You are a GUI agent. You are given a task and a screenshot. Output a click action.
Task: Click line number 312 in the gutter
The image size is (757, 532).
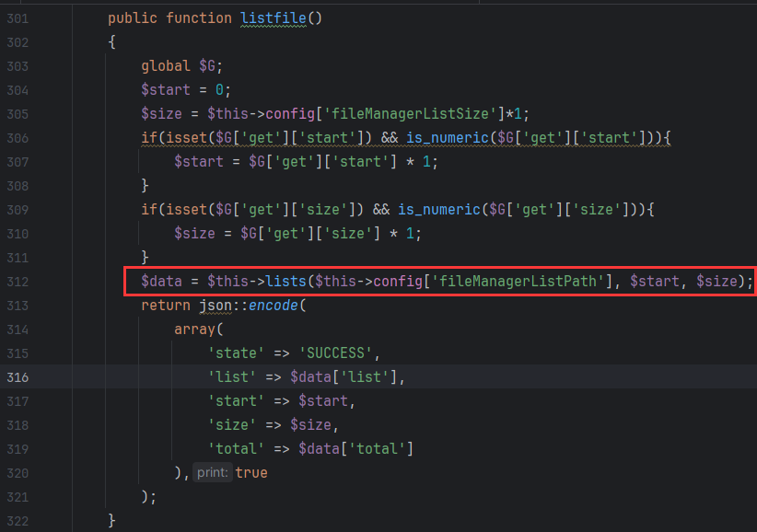click(17, 282)
